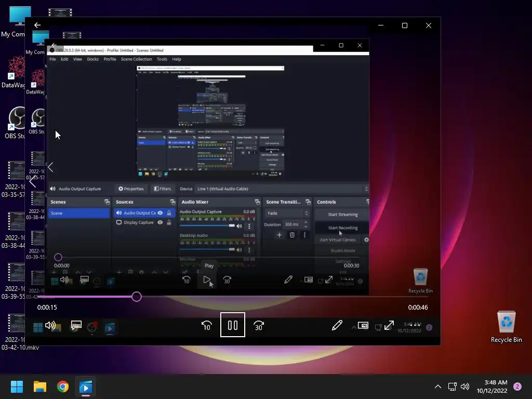The width and height of the screenshot is (532, 399).
Task: Open the OBS Docks menu
Action: click(92, 59)
